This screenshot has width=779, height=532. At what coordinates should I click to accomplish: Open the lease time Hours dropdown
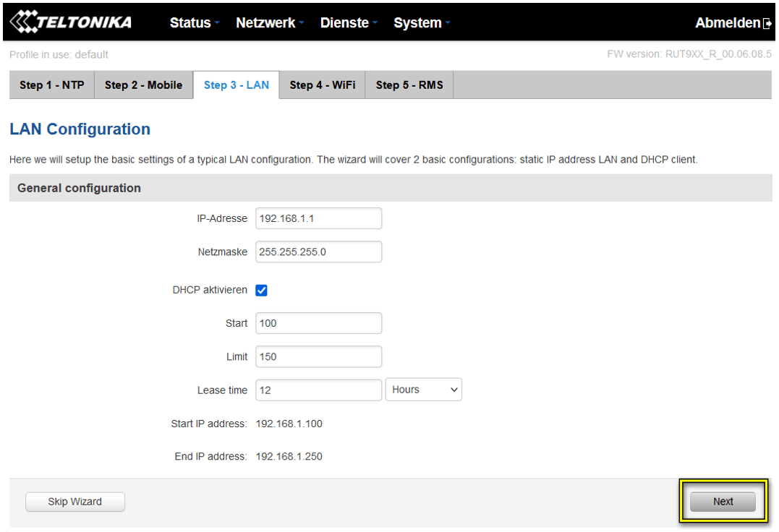click(x=424, y=390)
